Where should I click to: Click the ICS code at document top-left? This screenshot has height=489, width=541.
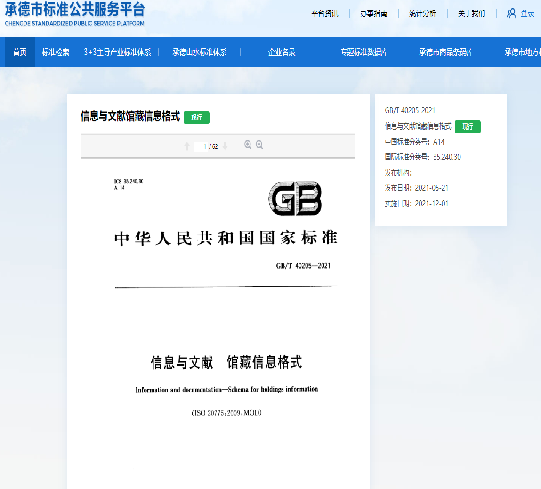[128, 181]
